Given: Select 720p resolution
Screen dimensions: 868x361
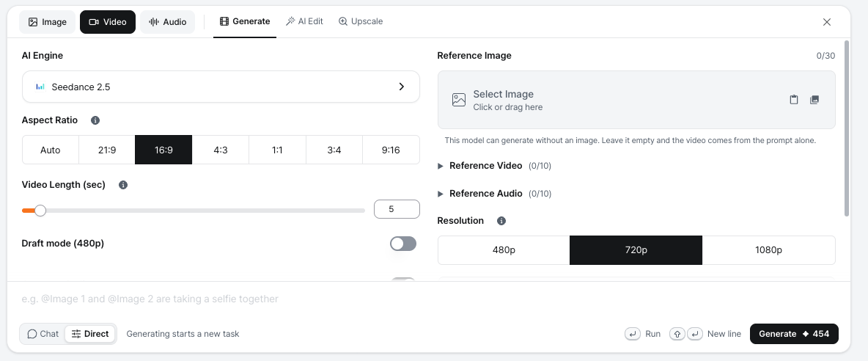Looking at the screenshot, I should pos(636,250).
